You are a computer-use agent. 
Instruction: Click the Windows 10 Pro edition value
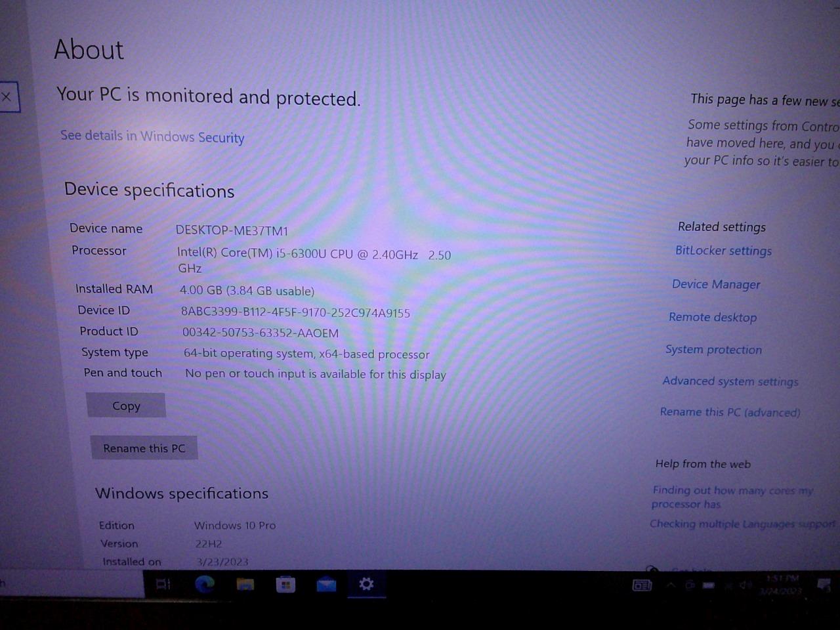[x=235, y=525]
